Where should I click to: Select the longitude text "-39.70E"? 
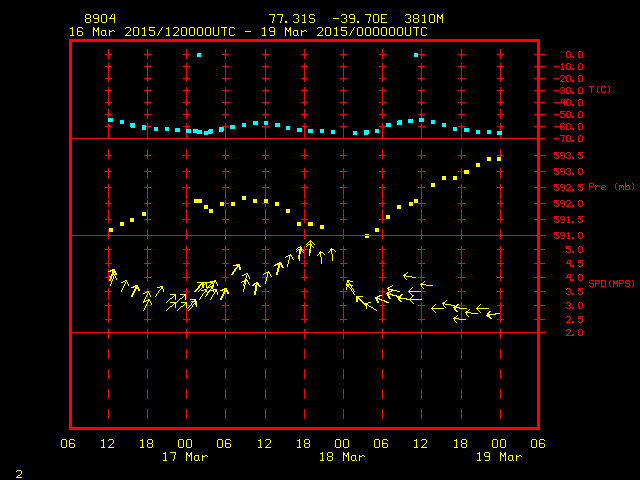tap(359, 19)
